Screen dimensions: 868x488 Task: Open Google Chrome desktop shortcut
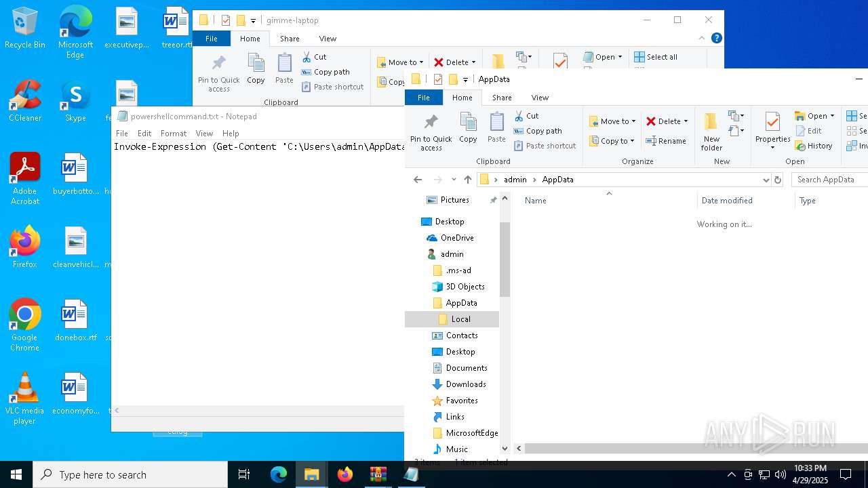pos(25,325)
